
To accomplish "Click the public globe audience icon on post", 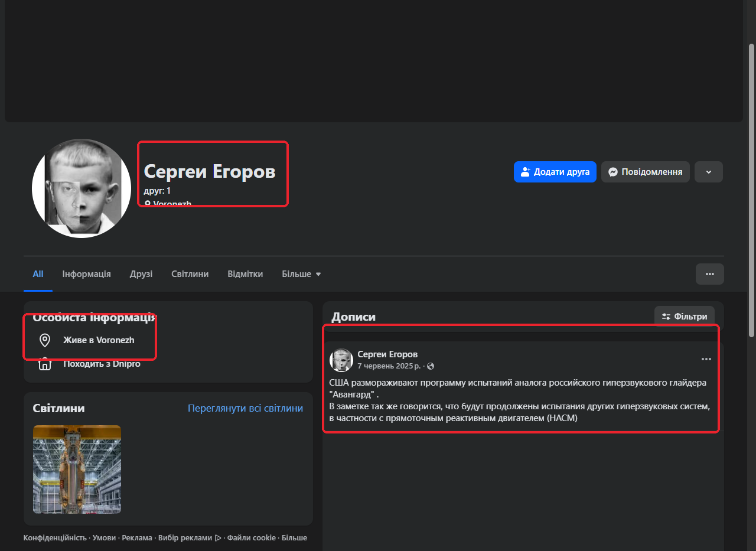I will [x=431, y=366].
